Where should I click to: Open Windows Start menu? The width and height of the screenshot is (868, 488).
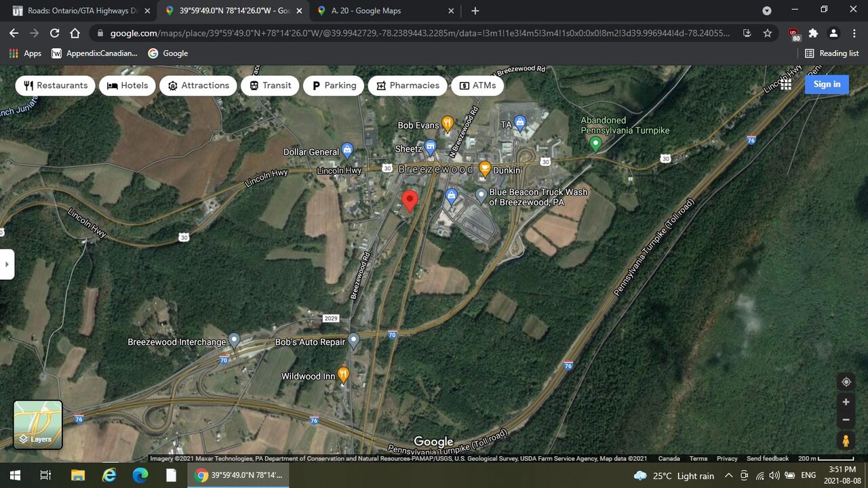coord(15,476)
